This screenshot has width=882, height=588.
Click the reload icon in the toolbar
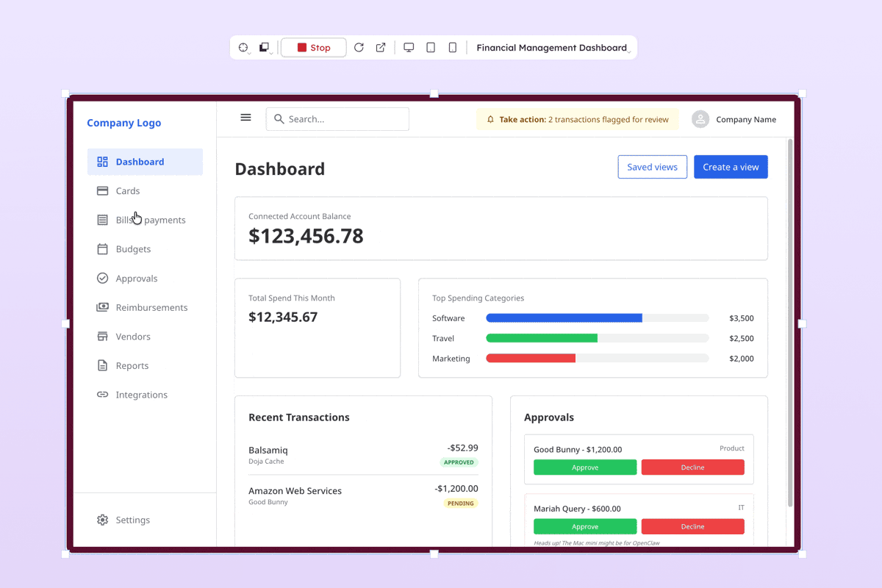point(359,48)
